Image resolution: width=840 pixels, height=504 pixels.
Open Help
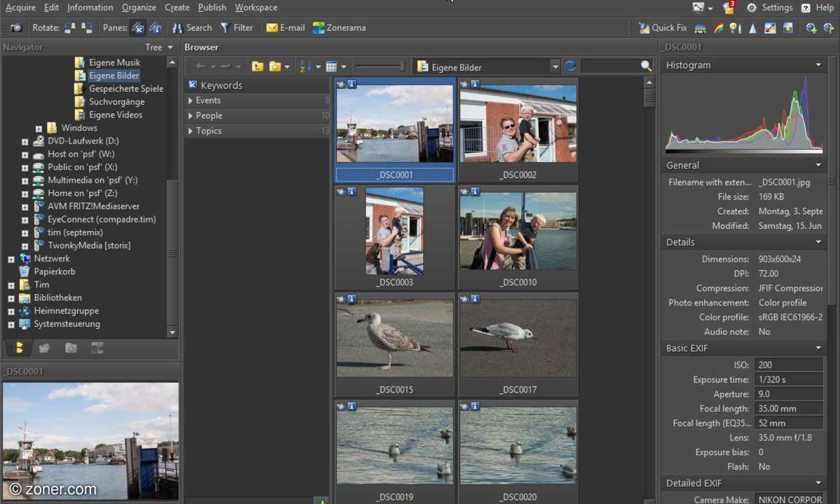(818, 8)
